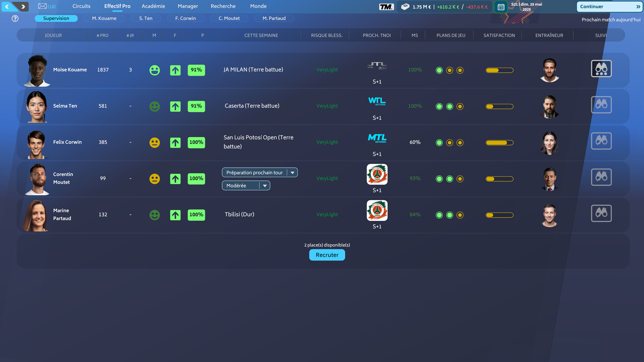This screenshot has width=644, height=362.
Task: Click Selma Ten's mood smiley
Action: click(155, 107)
